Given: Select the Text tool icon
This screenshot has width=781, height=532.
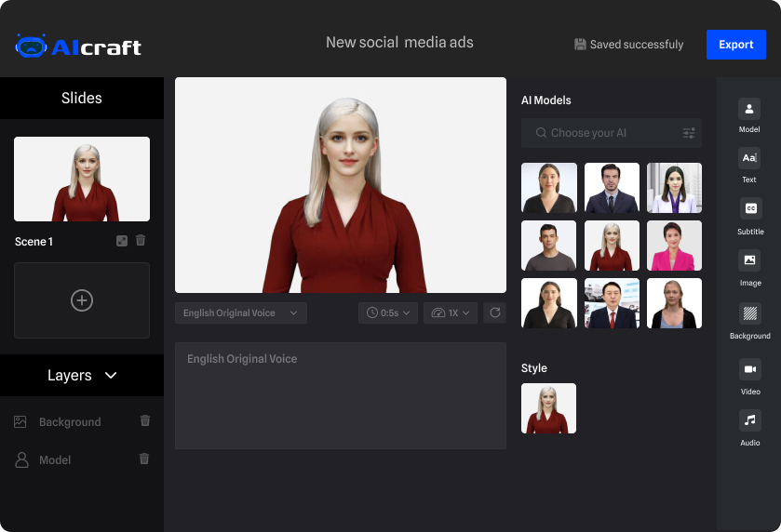Looking at the screenshot, I should click(x=749, y=158).
